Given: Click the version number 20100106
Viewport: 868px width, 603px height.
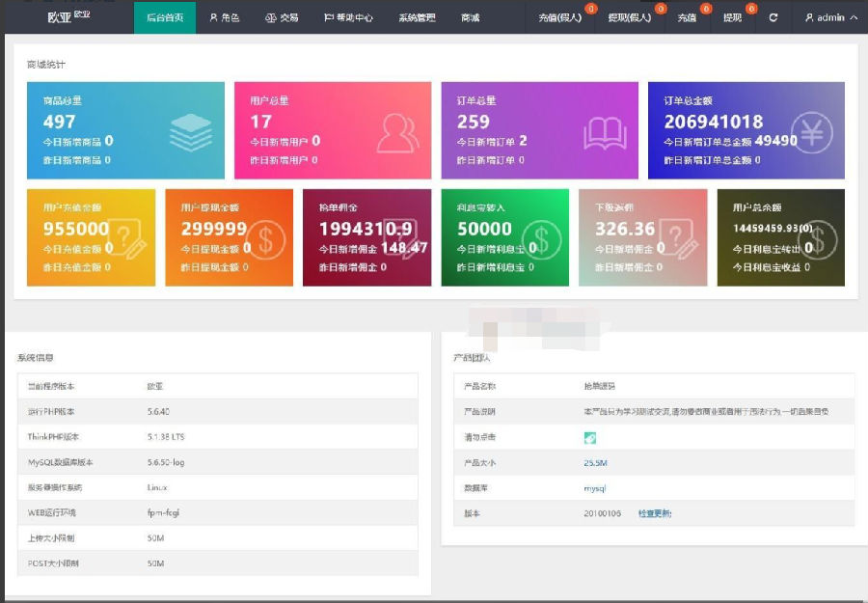Looking at the screenshot, I should click(602, 514).
